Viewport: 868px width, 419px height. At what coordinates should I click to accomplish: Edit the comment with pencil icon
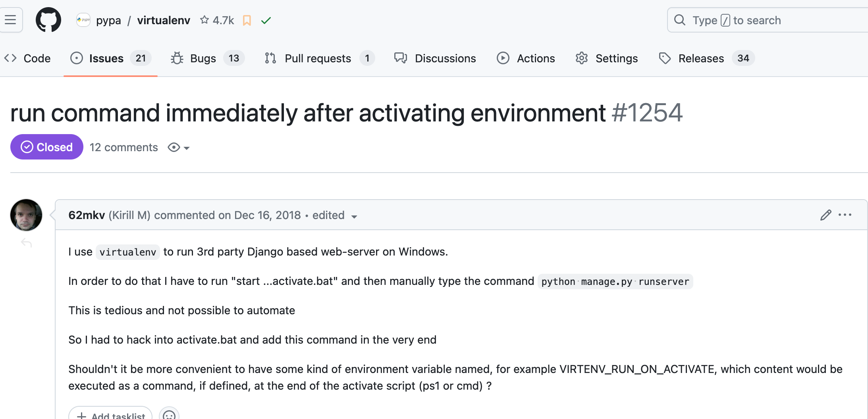[826, 215]
